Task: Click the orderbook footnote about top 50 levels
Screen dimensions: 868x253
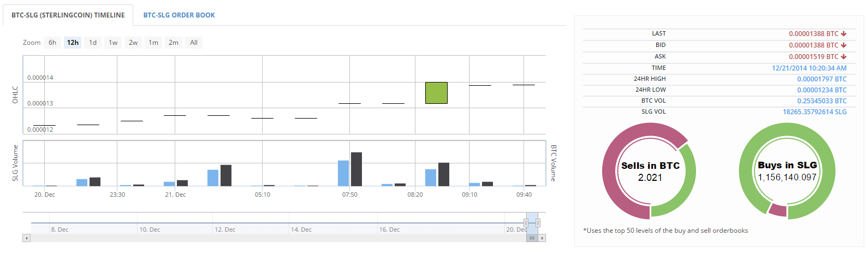Action: 665,231
